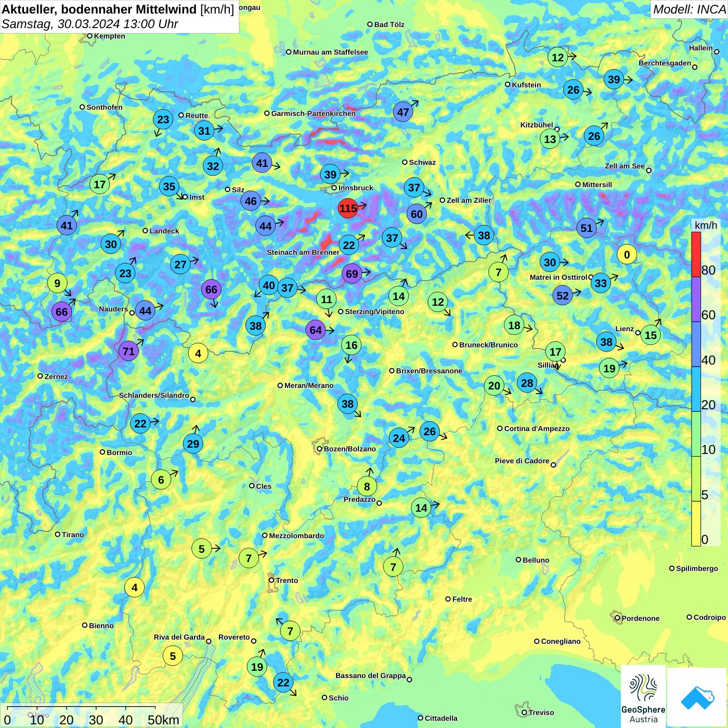Click the yellow 0-5 legend segment
This screenshot has height=728, width=728.
pyautogui.click(x=696, y=524)
